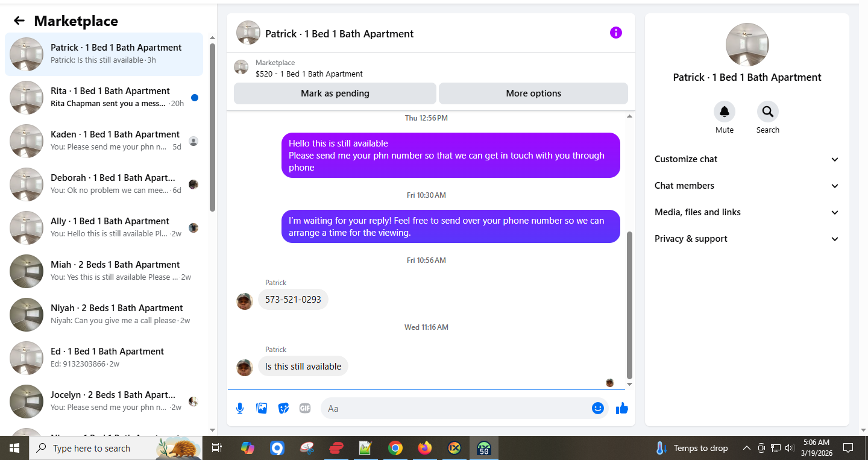The height and width of the screenshot is (460, 868).
Task: Expand Media, files and links
Action: [747, 212]
